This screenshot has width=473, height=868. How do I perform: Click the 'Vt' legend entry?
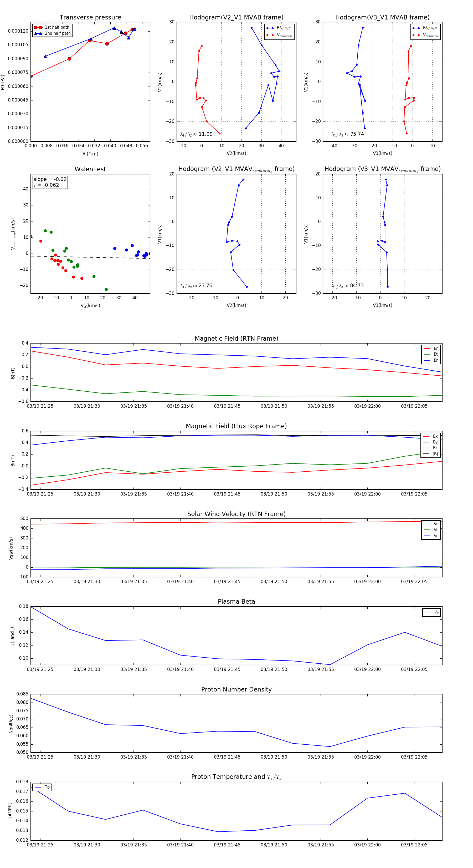(x=431, y=530)
